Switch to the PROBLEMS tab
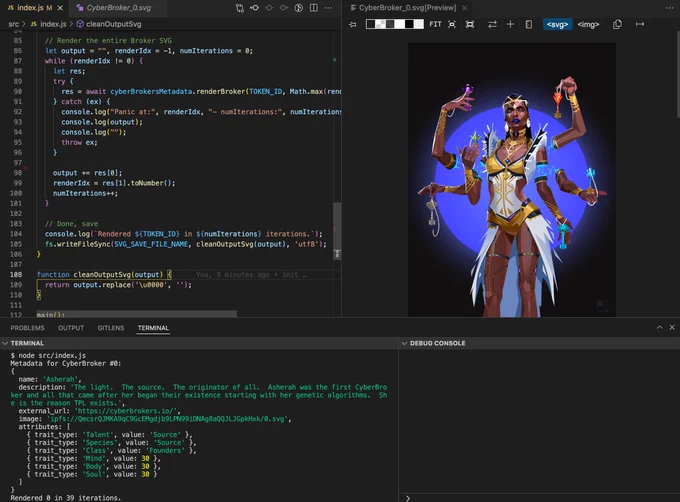Viewport: 680px width, 502px height. [27, 328]
